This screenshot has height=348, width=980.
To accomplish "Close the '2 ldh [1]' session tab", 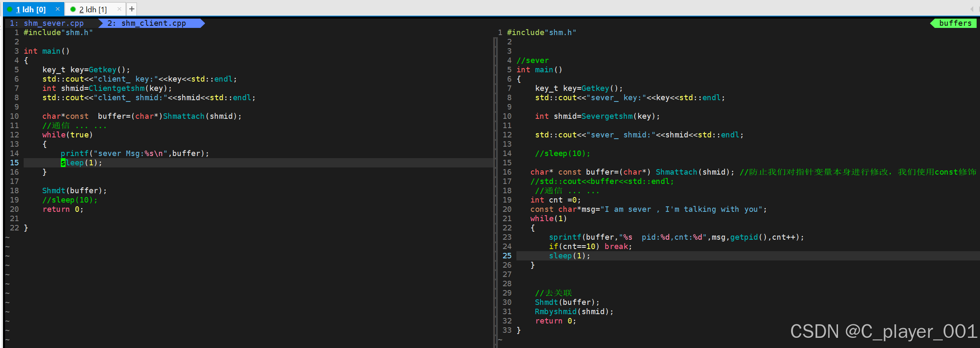I will [119, 9].
